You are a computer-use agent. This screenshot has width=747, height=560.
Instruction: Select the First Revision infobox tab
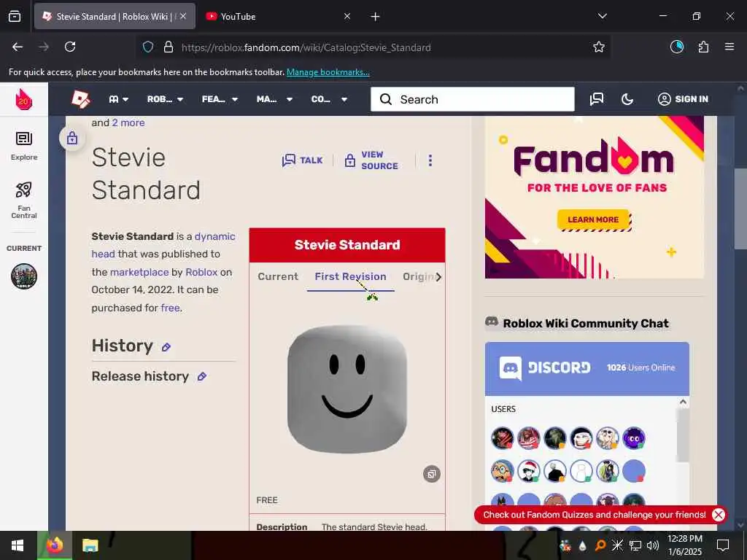pyautogui.click(x=351, y=276)
